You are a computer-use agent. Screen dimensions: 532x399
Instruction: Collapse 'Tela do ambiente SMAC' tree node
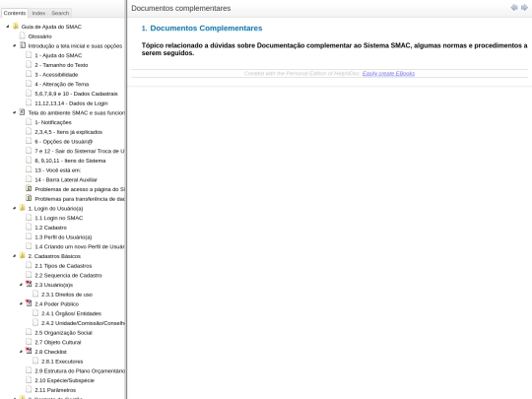pos(14,112)
